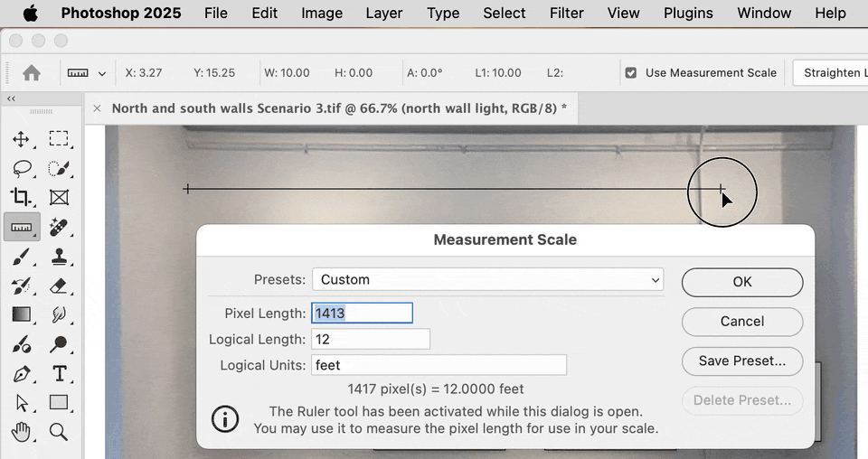Open the Apple menu
Screen dimensions: 868x459
click(x=31, y=14)
